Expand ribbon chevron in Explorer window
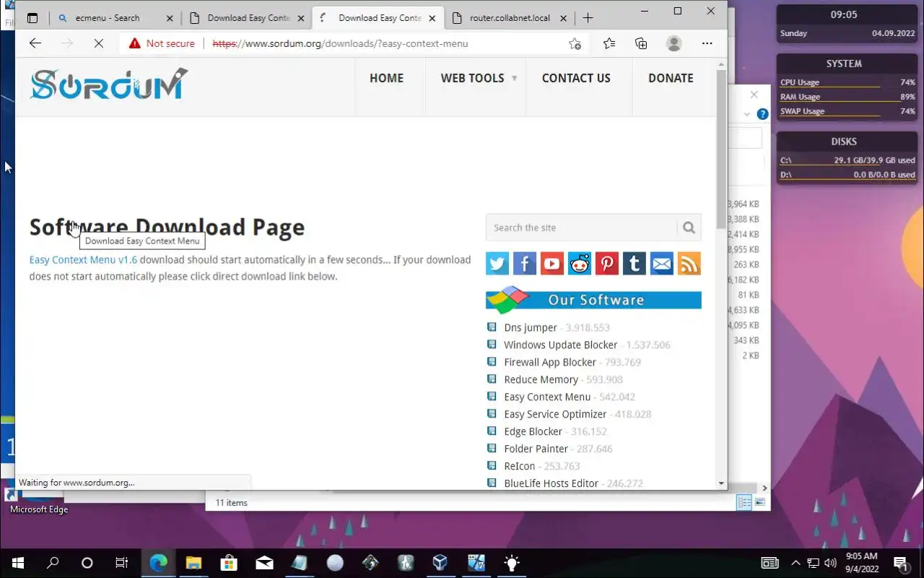The image size is (924, 578). tap(747, 114)
